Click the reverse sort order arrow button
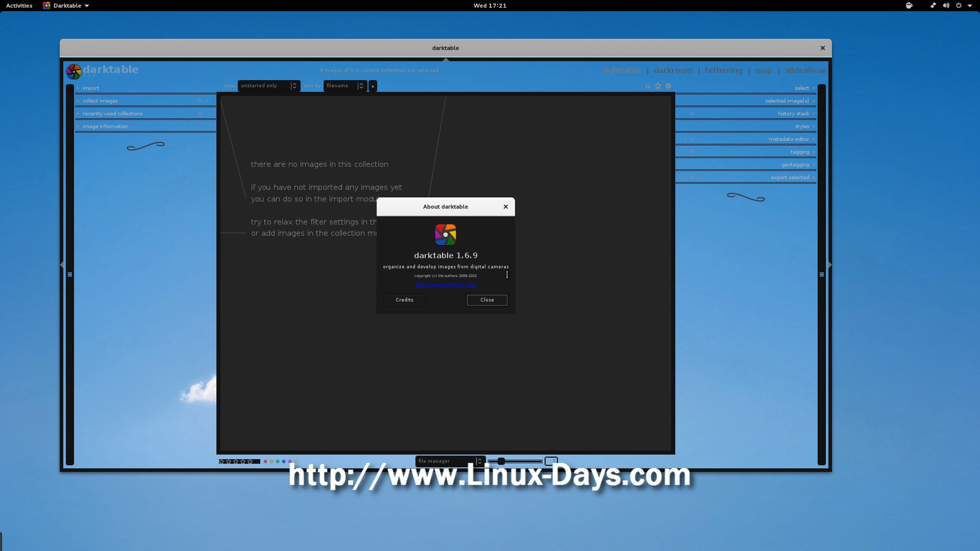The height and width of the screenshot is (551, 980). pyautogui.click(x=373, y=86)
